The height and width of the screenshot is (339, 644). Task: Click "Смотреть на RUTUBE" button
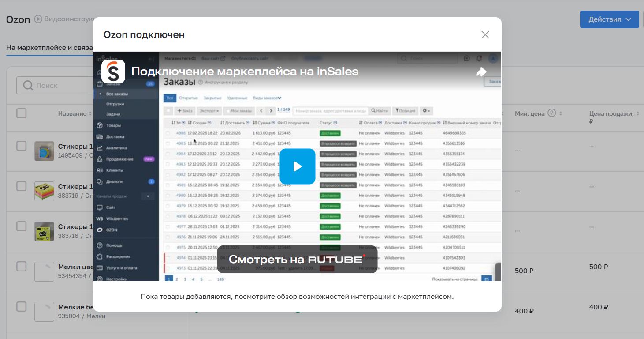coord(297,259)
